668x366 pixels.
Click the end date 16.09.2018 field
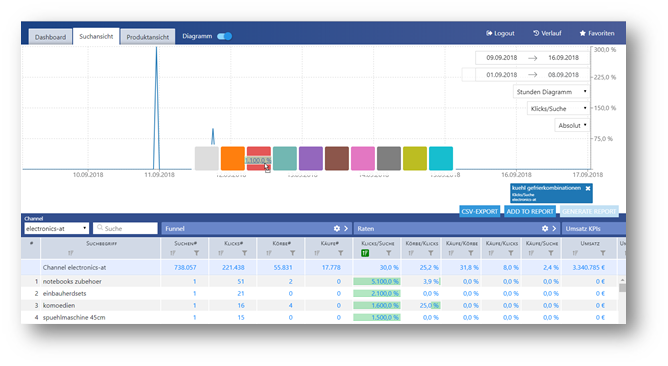click(x=563, y=58)
